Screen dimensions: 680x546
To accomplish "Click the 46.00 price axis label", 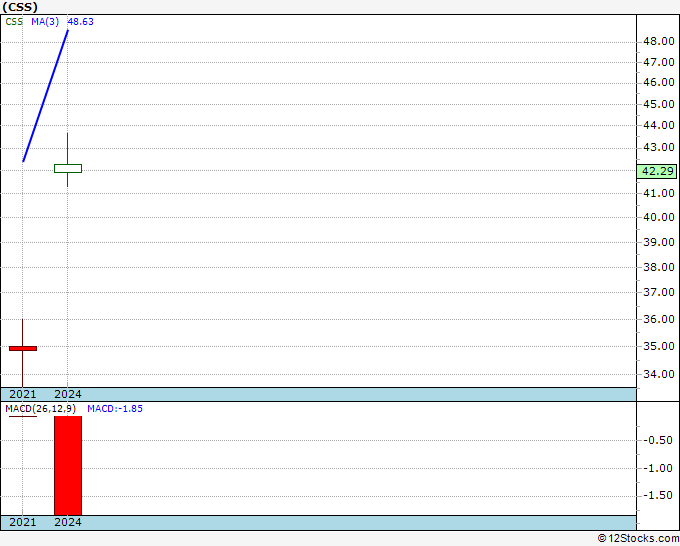I will tap(659, 82).
